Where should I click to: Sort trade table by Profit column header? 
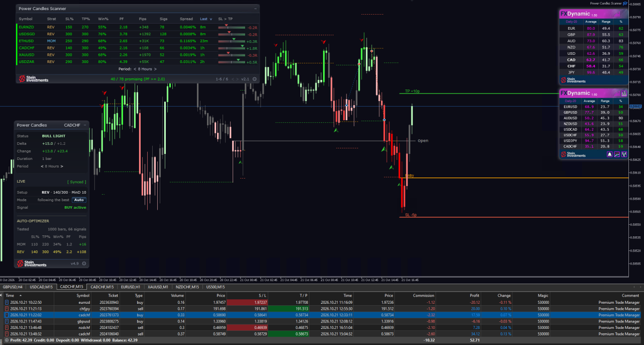475,296
